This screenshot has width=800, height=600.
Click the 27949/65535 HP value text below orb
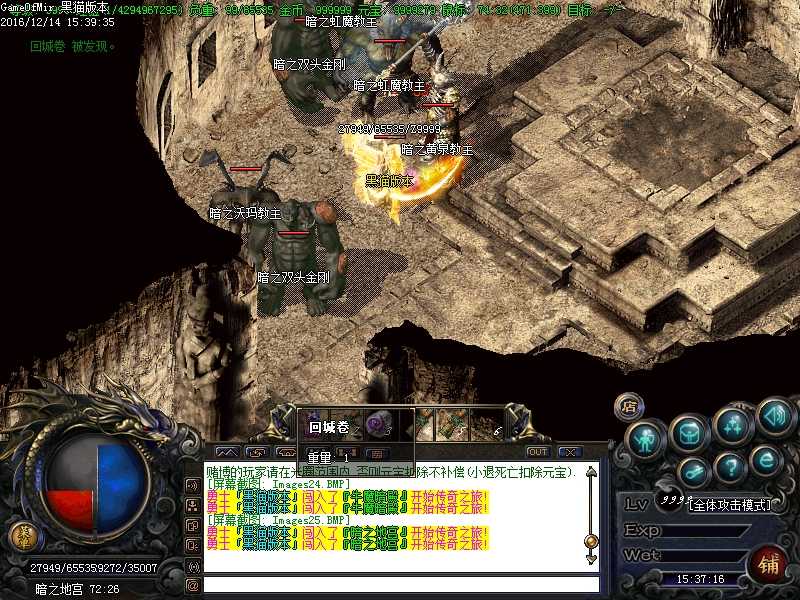(61, 567)
